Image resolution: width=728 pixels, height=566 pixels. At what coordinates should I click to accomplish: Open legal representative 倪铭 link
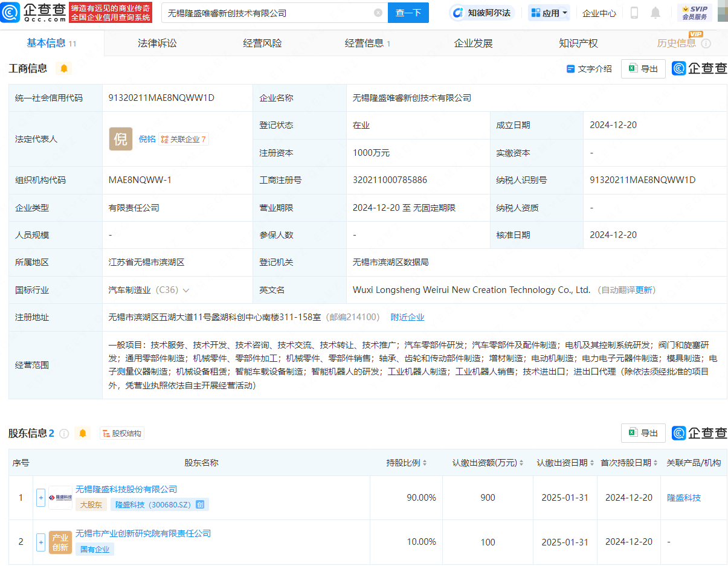click(147, 139)
